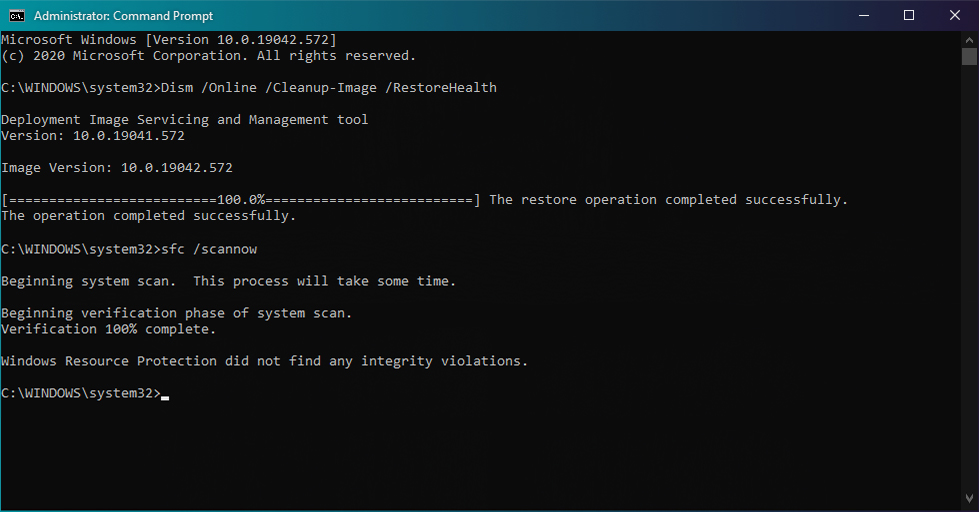Click 'The operation completed successfully.' line
Viewport: 979px width, 512px height.
pyautogui.click(x=149, y=216)
